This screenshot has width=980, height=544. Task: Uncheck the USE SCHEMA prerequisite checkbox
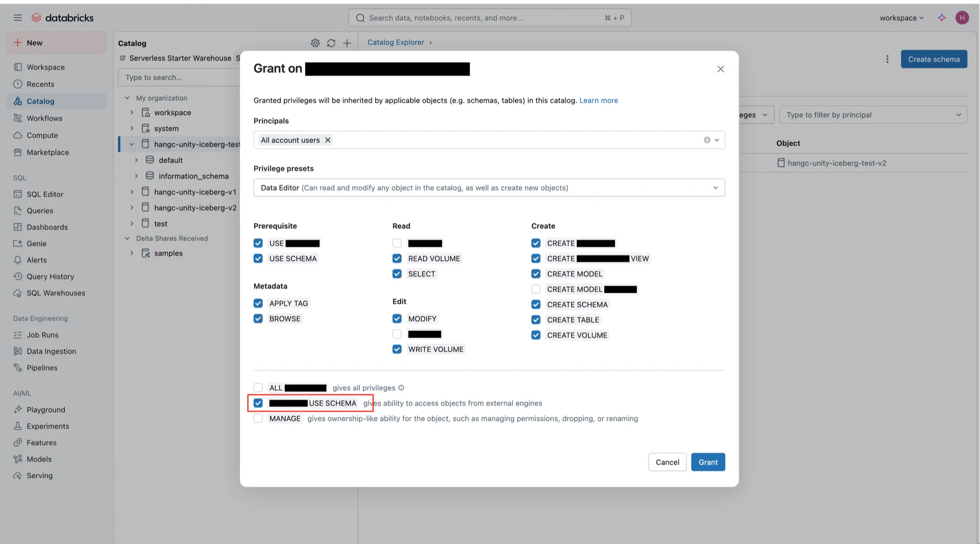coord(258,258)
